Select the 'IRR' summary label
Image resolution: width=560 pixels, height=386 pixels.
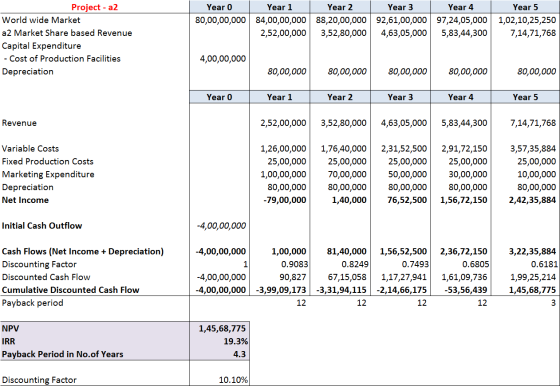tap(9, 341)
